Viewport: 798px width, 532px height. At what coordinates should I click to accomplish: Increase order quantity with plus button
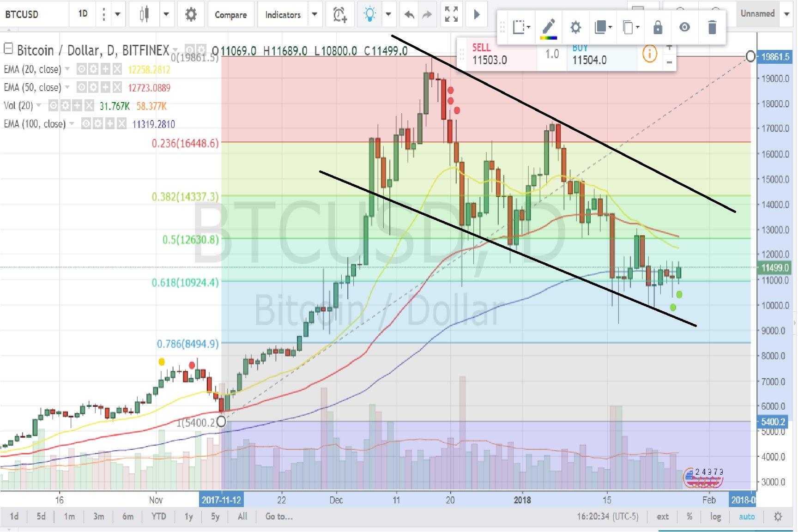pos(669,47)
